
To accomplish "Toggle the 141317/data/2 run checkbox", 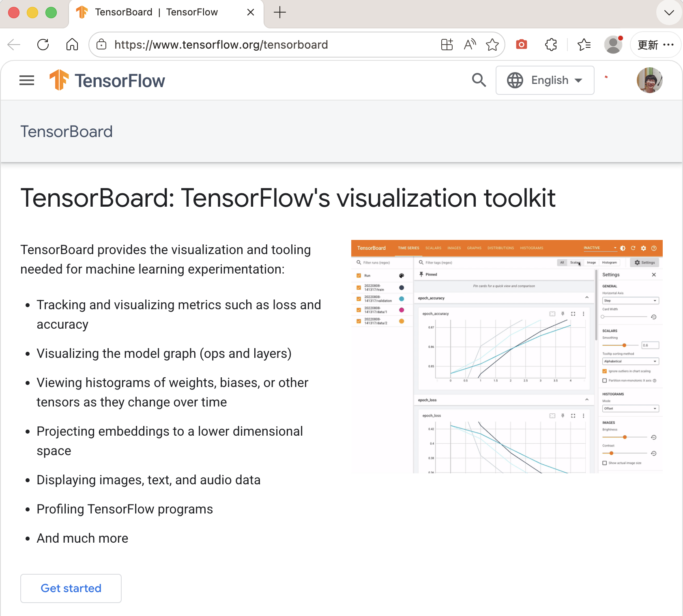I will (x=359, y=321).
